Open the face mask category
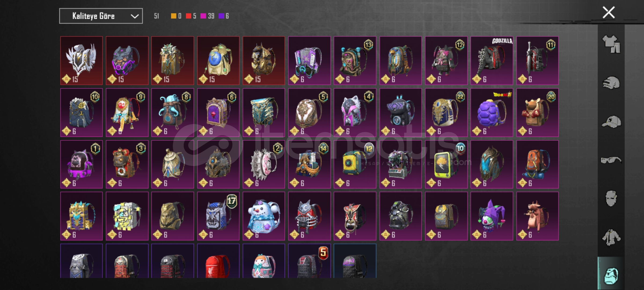 click(611, 198)
